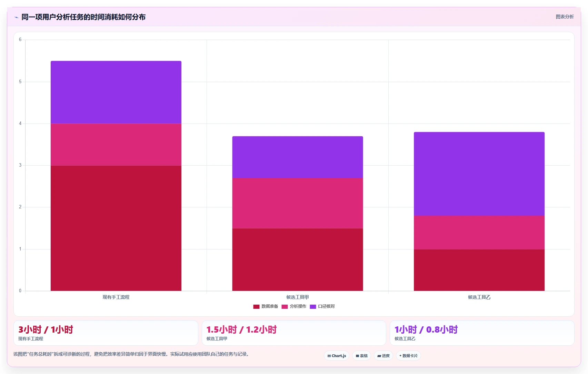The width and height of the screenshot is (588, 374).
Task: Click the purple 口径核对 segment of 现有手工流程
Action: click(x=116, y=92)
